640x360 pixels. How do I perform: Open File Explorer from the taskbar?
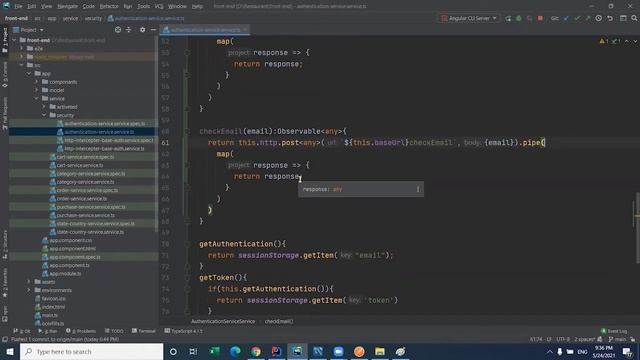point(380,351)
